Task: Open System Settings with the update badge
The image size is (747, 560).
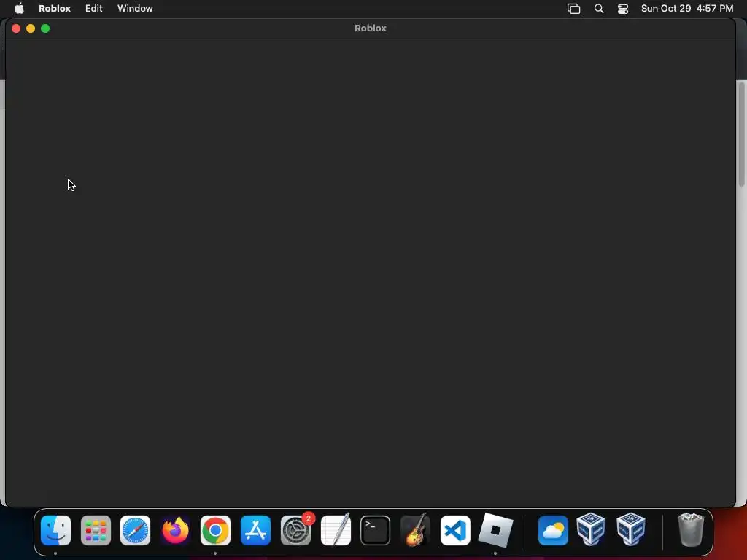Action: 296,530
